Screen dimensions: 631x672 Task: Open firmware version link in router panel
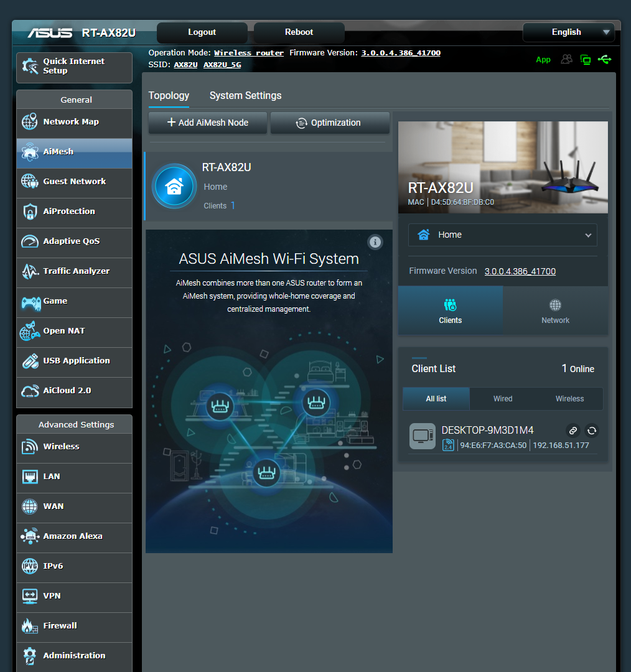[x=520, y=271]
